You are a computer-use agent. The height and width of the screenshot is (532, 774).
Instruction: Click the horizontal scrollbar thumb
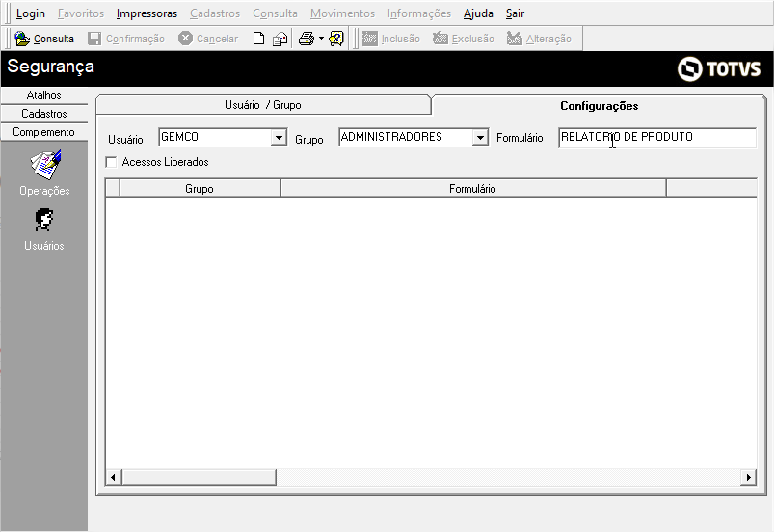click(199, 477)
